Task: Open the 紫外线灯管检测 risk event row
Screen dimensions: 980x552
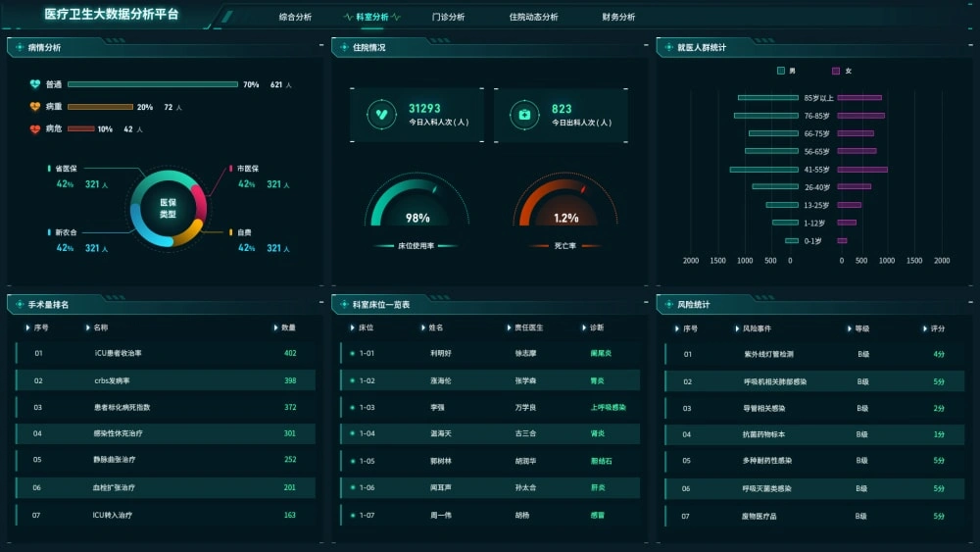Action: pos(768,354)
